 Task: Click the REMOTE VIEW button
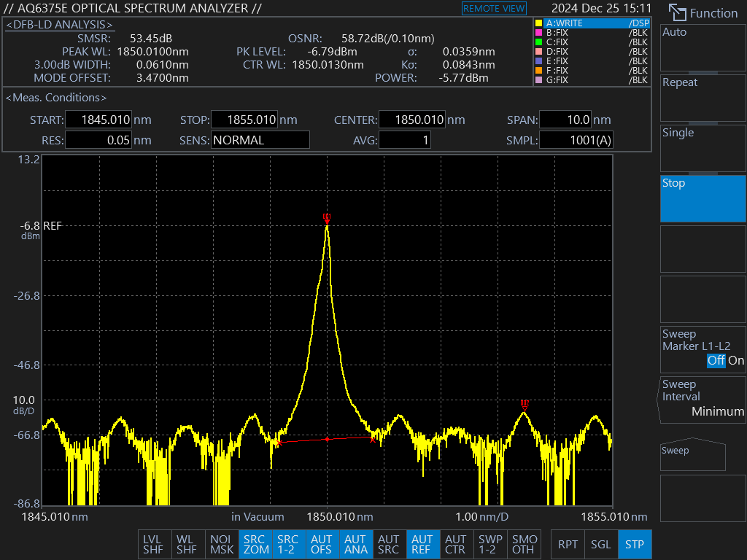click(494, 9)
